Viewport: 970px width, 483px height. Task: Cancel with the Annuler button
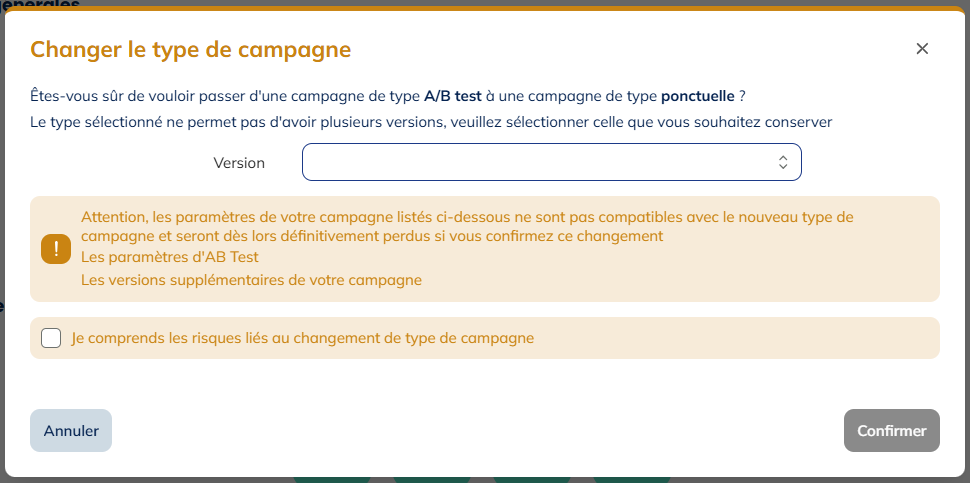click(71, 430)
